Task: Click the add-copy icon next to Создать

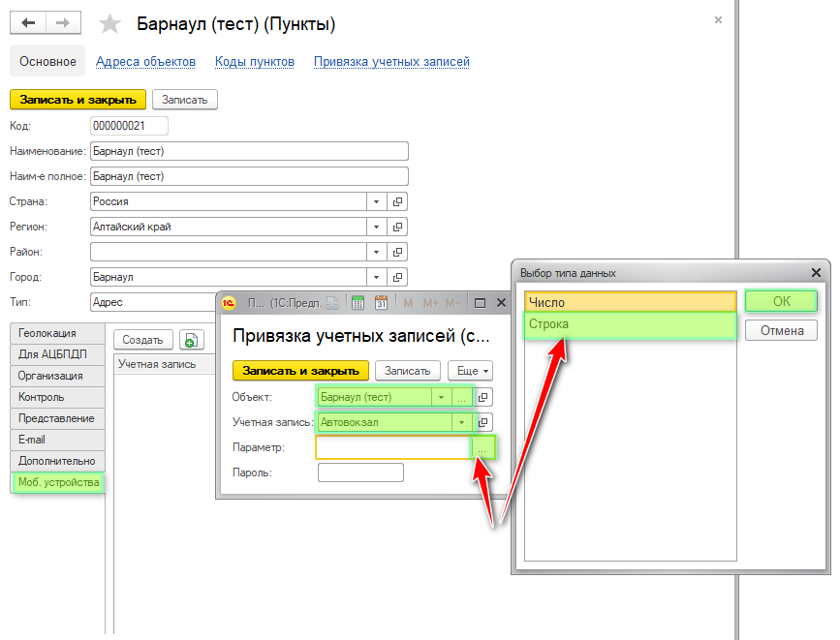Action: point(191,340)
